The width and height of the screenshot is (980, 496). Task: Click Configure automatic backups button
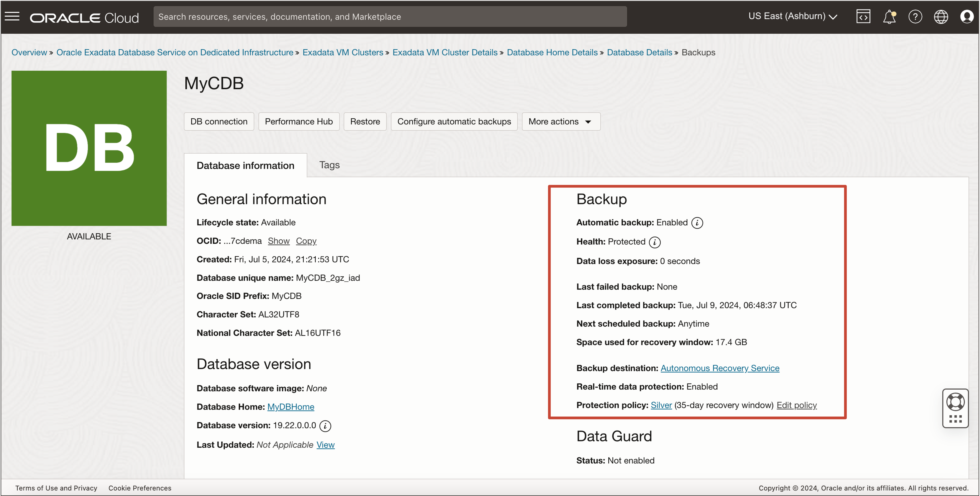click(454, 122)
